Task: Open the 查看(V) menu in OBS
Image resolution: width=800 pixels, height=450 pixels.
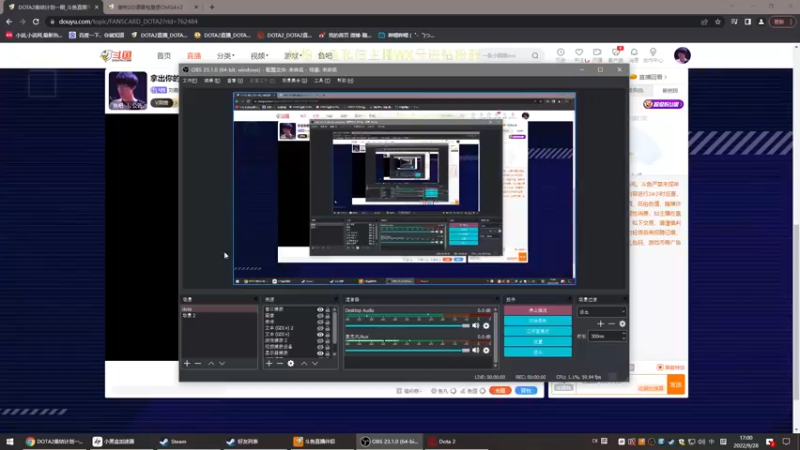Action: pyautogui.click(x=235, y=81)
